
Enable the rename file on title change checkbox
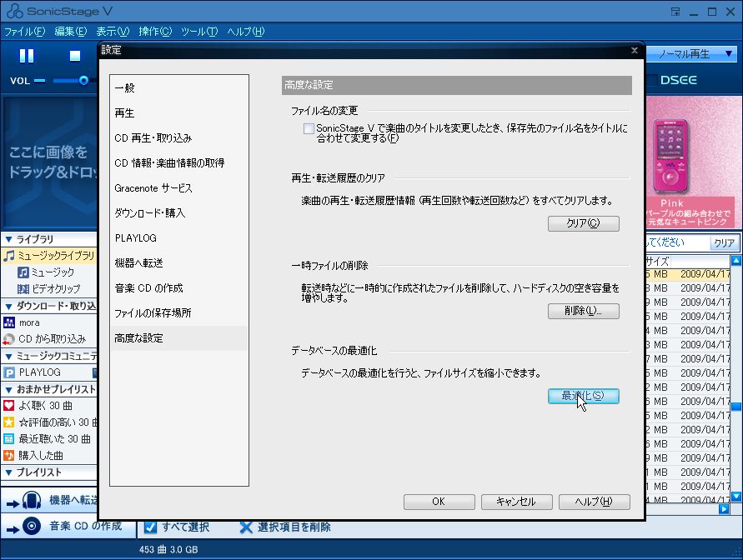309,129
